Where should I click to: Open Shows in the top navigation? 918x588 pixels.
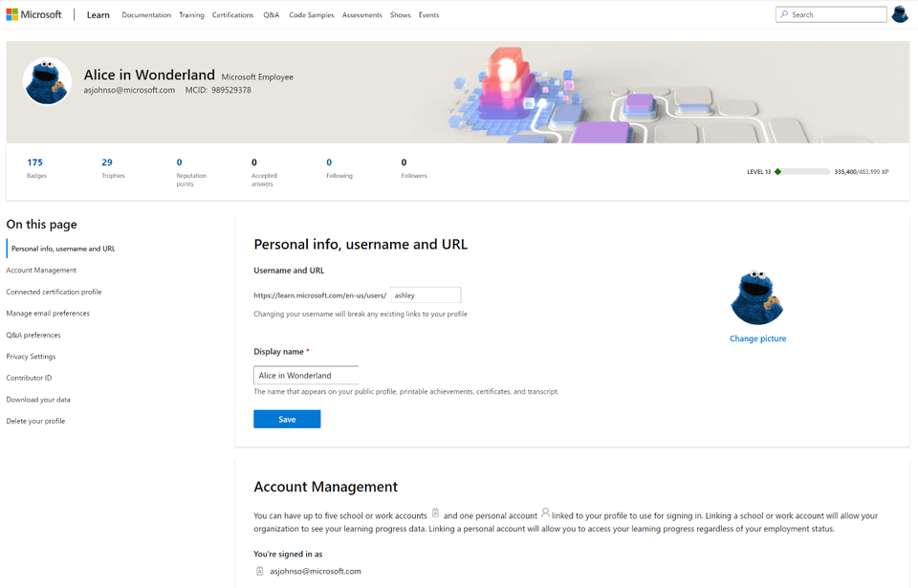click(x=401, y=14)
